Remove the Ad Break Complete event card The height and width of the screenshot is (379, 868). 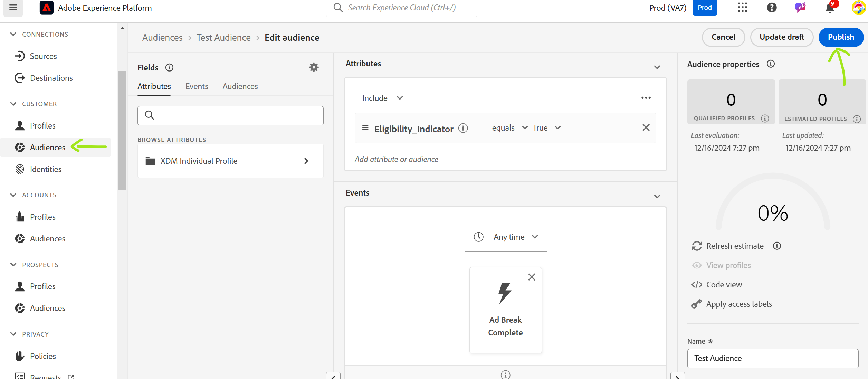click(532, 276)
